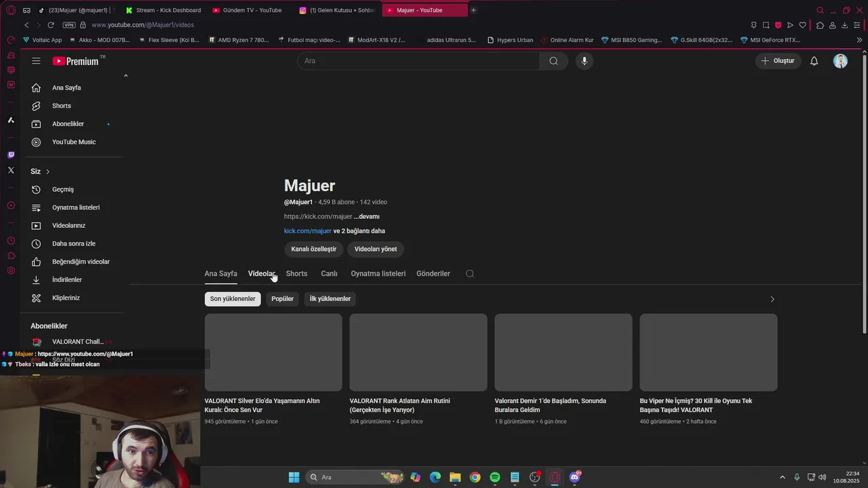Open File Explorer from taskbar
Image resolution: width=868 pixels, height=488 pixels.
455,477
